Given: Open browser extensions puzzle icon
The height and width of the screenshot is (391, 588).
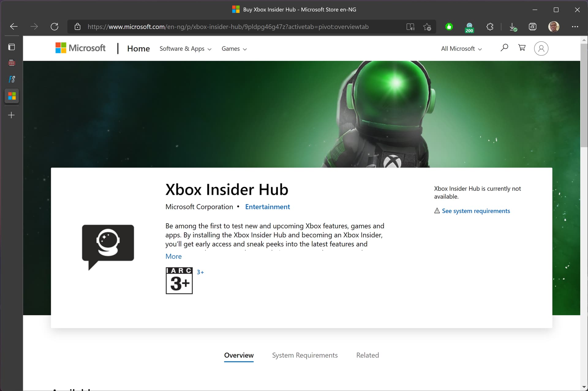Looking at the screenshot, I should pos(490,27).
